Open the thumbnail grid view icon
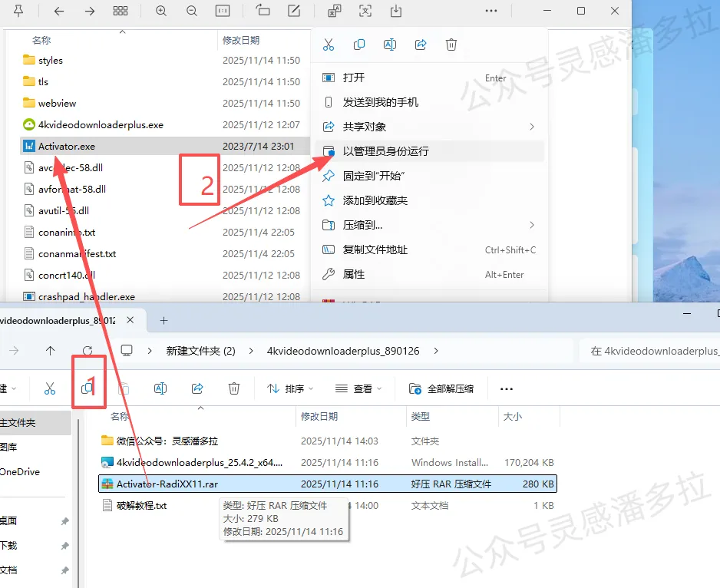720x588 pixels. [121, 11]
